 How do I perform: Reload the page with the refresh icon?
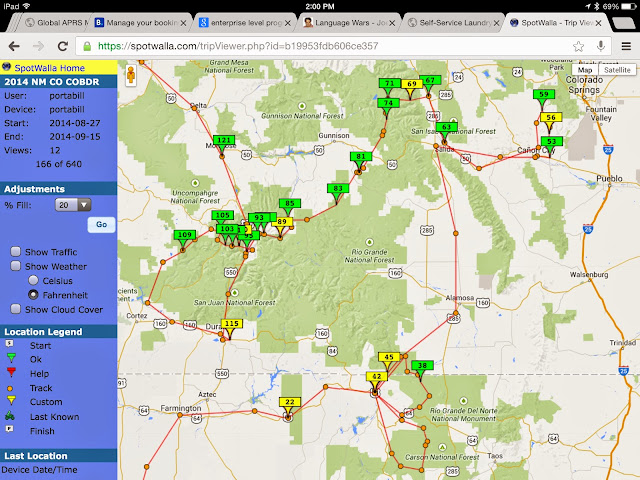62,46
